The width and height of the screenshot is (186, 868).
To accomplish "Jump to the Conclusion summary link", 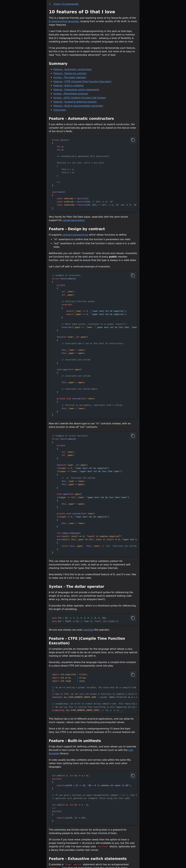I will (x=60, y=110).
